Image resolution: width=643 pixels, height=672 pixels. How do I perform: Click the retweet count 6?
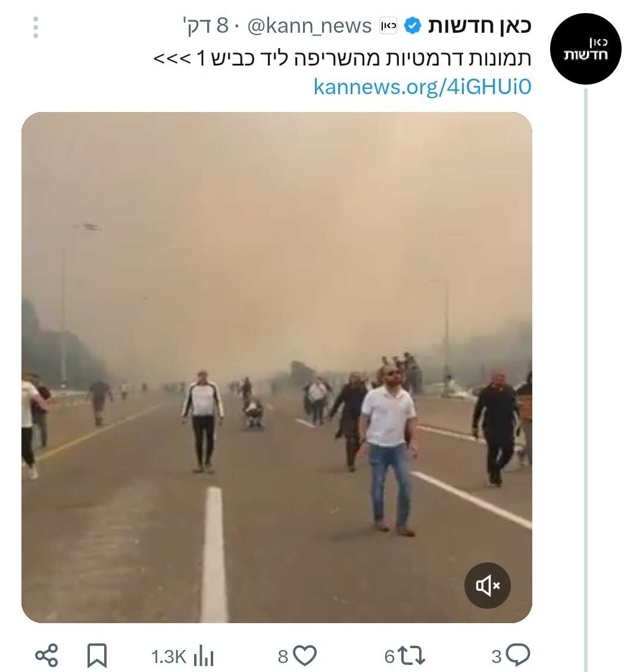pyautogui.click(x=389, y=657)
